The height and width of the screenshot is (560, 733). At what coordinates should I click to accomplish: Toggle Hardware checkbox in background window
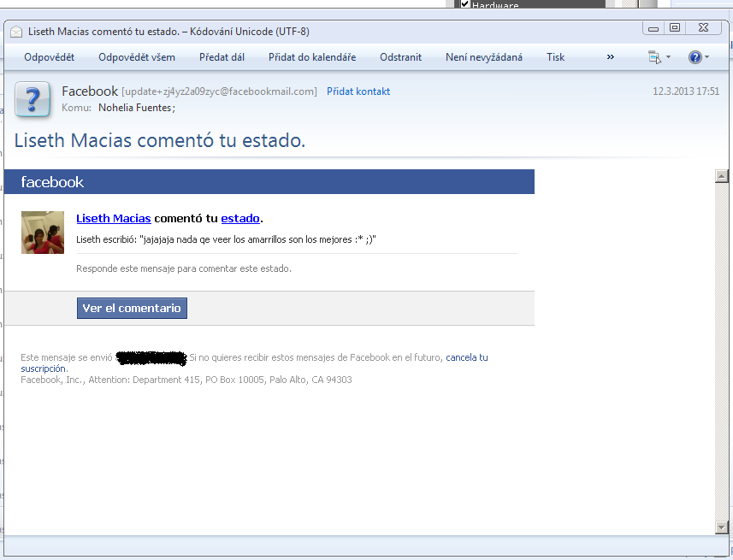click(465, 4)
